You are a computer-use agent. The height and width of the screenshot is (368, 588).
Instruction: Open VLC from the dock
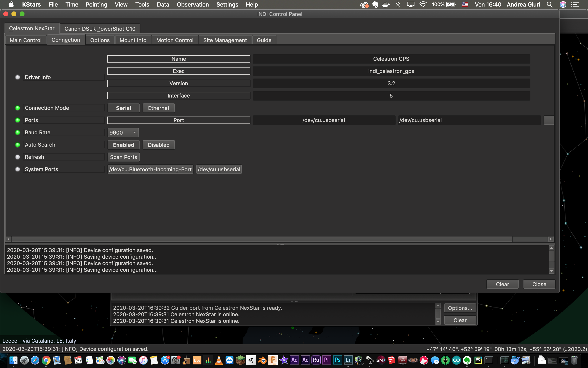219,360
